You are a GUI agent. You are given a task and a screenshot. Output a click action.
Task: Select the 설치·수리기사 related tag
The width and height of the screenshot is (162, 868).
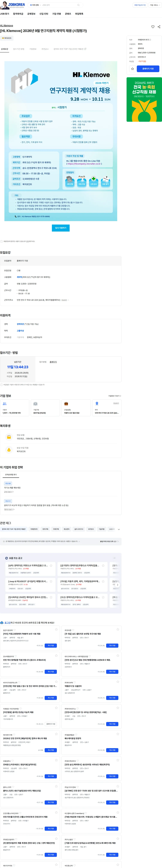tap(79, 529)
